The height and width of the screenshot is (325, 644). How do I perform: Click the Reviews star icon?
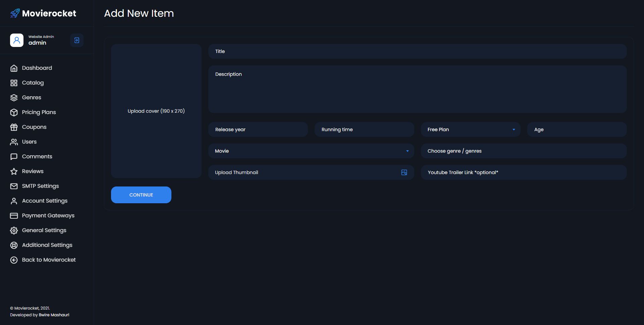click(14, 171)
